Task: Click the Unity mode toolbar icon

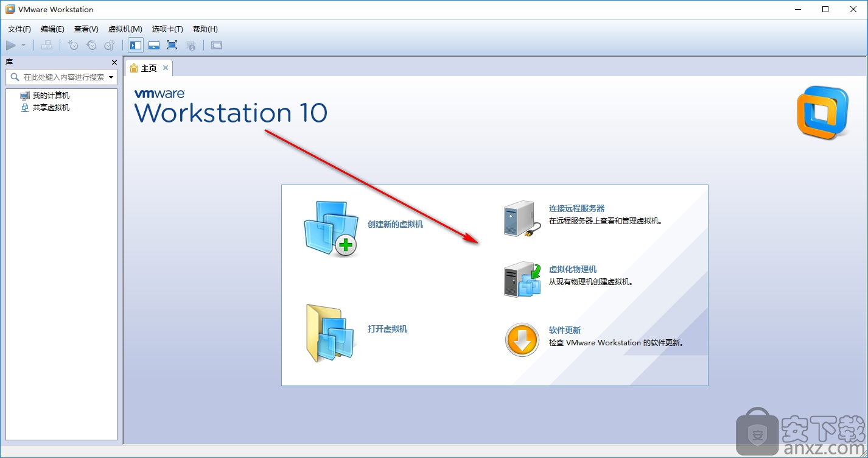Action: 191,45
